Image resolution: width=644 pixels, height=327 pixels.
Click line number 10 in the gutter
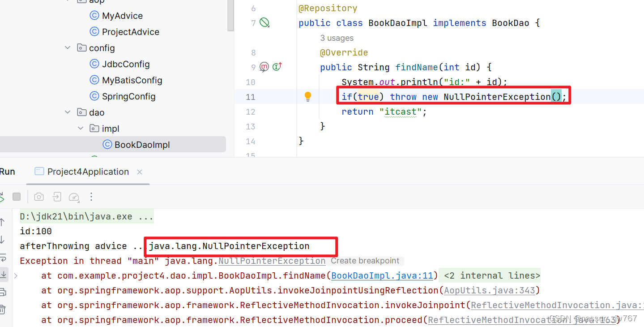[x=250, y=82]
